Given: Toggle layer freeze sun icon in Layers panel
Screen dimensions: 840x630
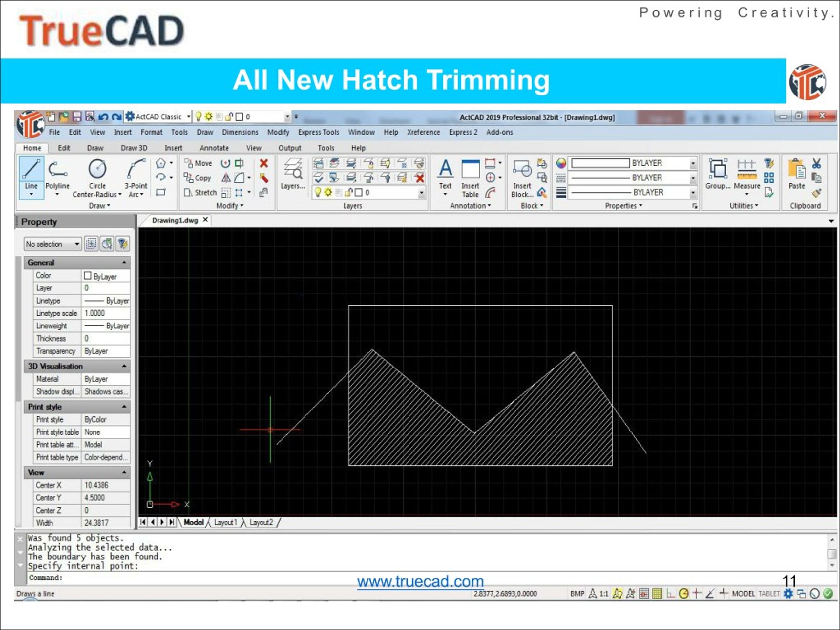Looking at the screenshot, I should (328, 193).
